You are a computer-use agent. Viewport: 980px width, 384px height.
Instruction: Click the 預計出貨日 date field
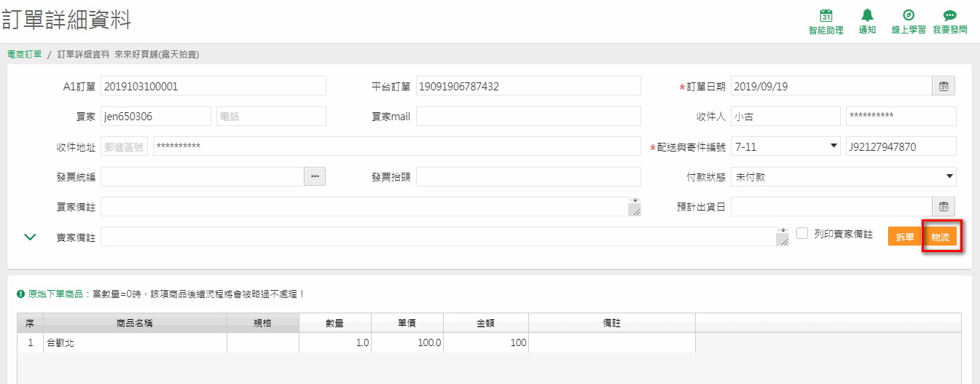(x=831, y=207)
